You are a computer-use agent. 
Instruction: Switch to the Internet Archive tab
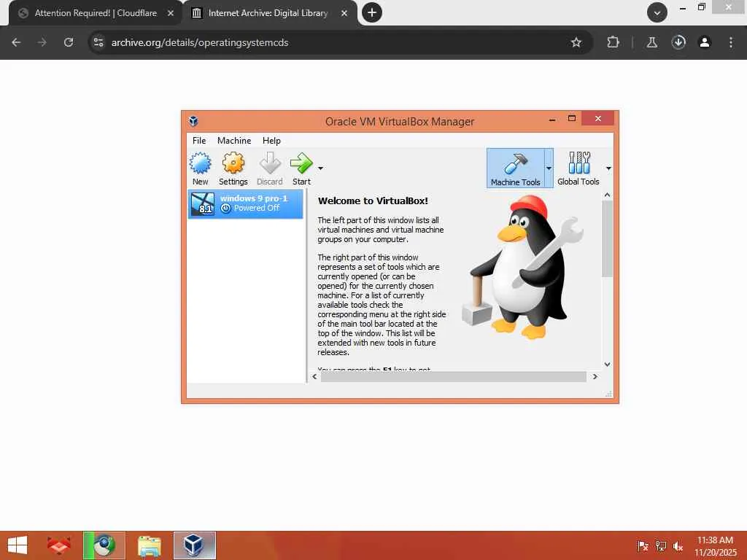click(268, 13)
